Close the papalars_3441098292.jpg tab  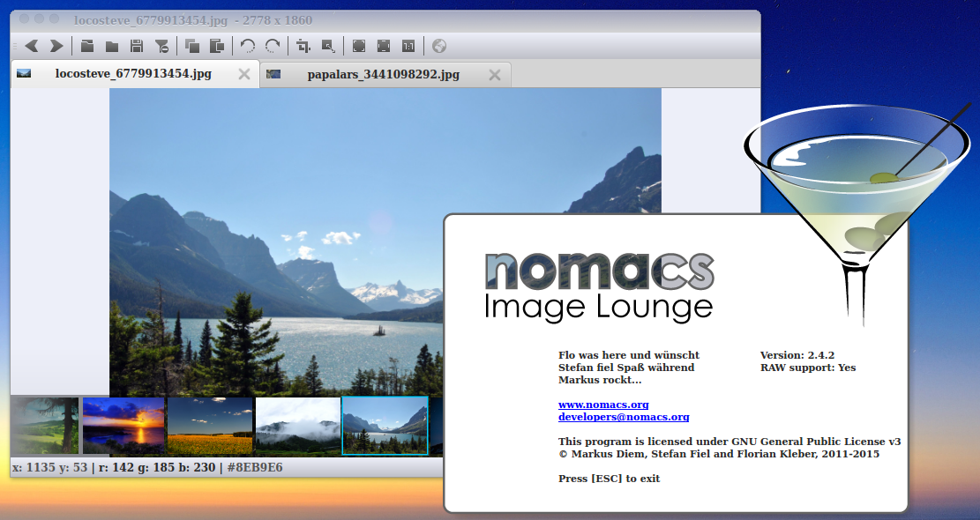pos(494,75)
